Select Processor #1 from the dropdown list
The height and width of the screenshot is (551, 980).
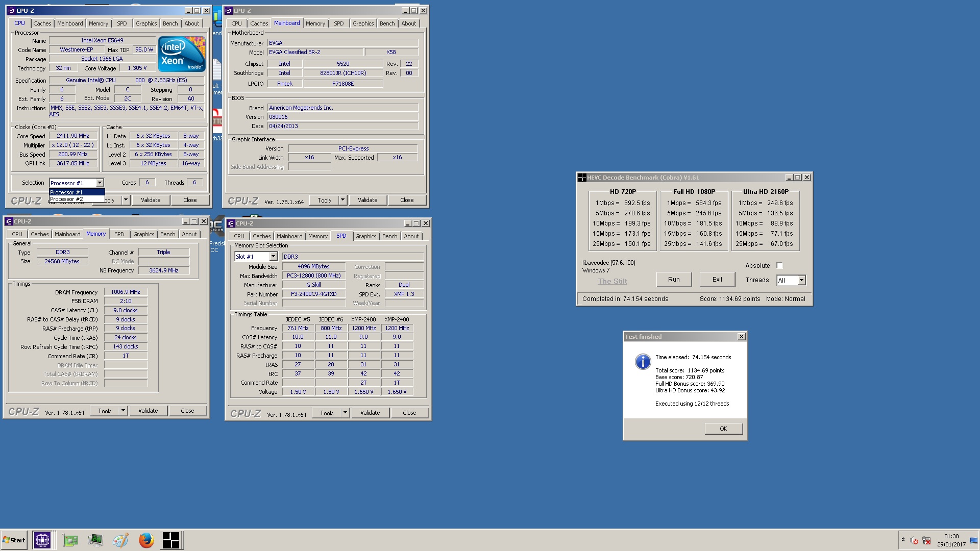pyautogui.click(x=77, y=192)
